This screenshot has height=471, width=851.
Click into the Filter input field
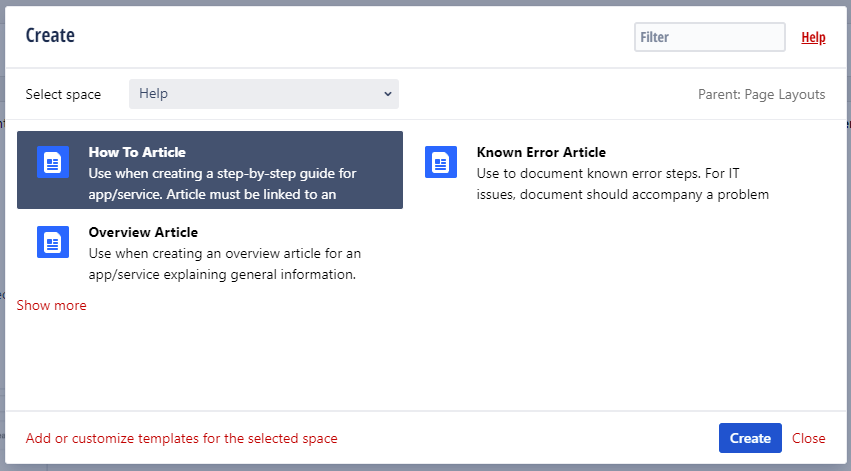pyautogui.click(x=710, y=37)
